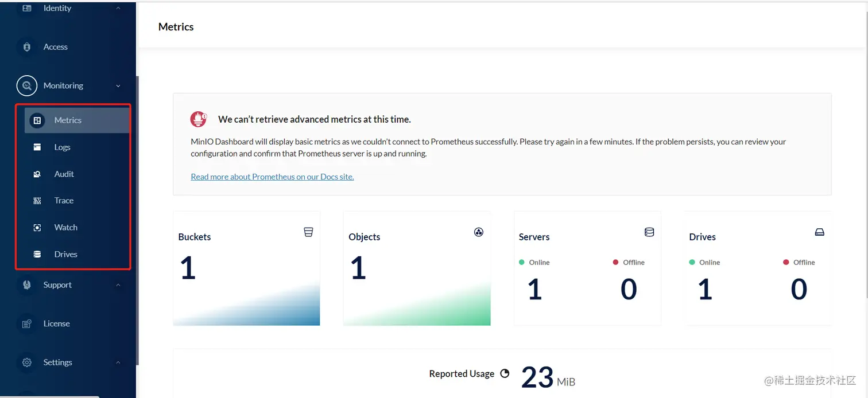Click the Servers card title

pos(534,237)
